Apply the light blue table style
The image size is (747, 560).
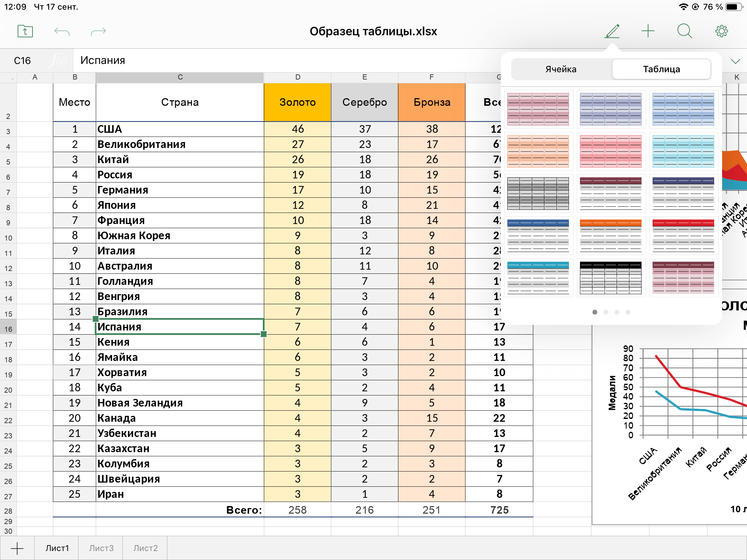683,109
